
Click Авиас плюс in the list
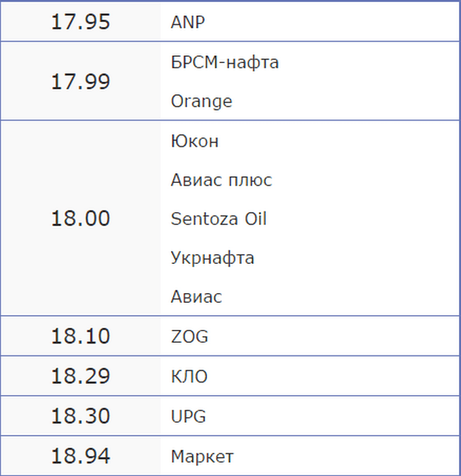tap(221, 180)
